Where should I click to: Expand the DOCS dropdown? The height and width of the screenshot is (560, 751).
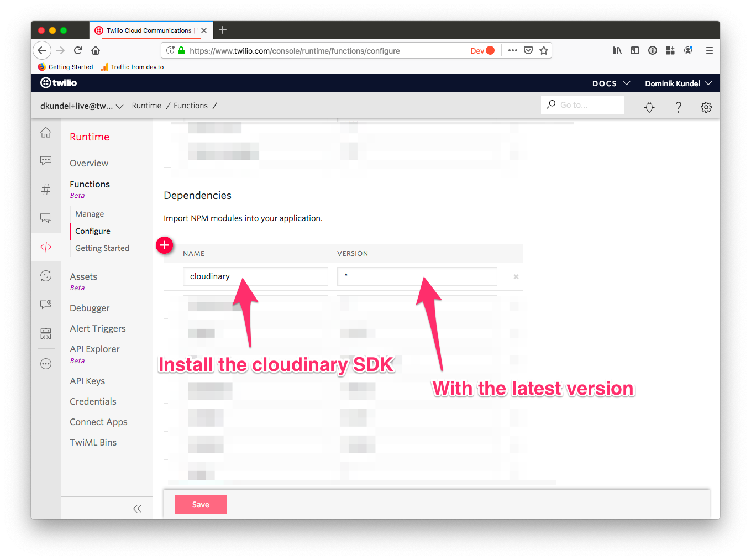[611, 83]
